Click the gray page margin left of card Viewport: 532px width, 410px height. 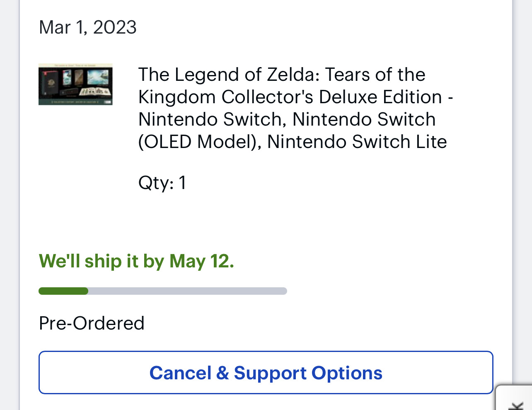9,207
